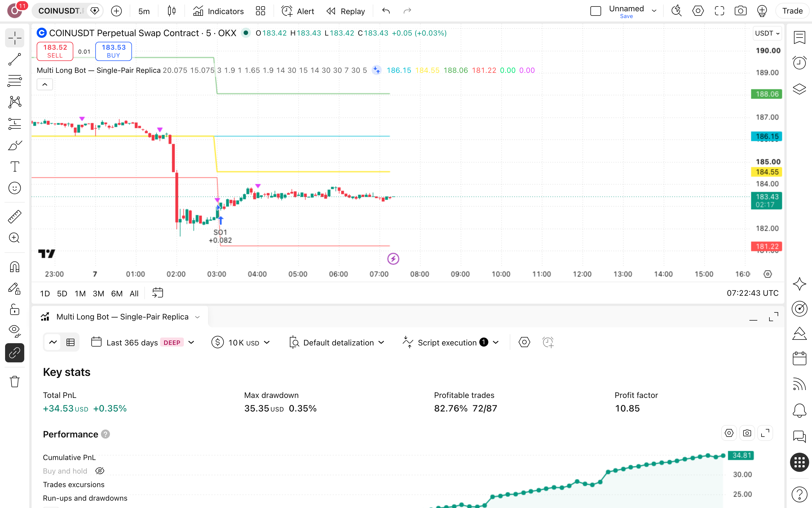The image size is (812, 508).
Task: Open the candlestick chart style menu
Action: click(x=171, y=11)
